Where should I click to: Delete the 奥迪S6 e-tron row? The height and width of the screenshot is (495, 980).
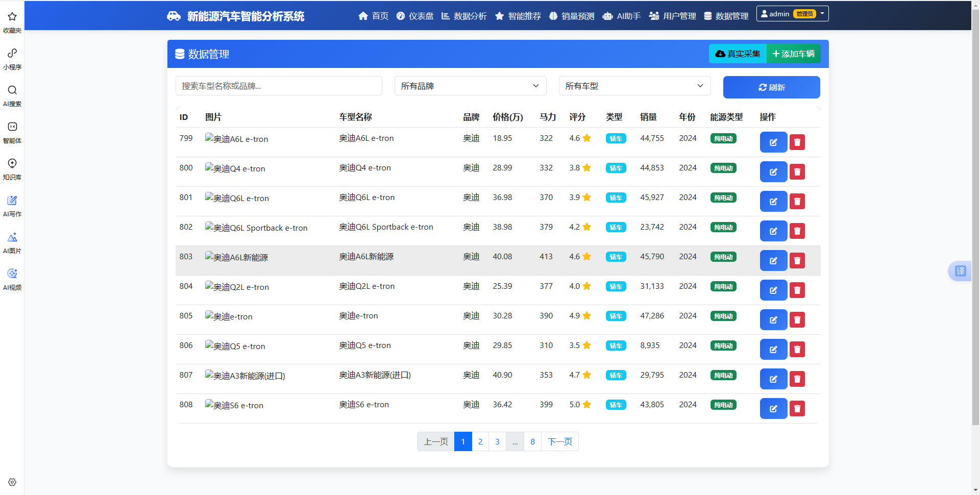click(x=797, y=409)
